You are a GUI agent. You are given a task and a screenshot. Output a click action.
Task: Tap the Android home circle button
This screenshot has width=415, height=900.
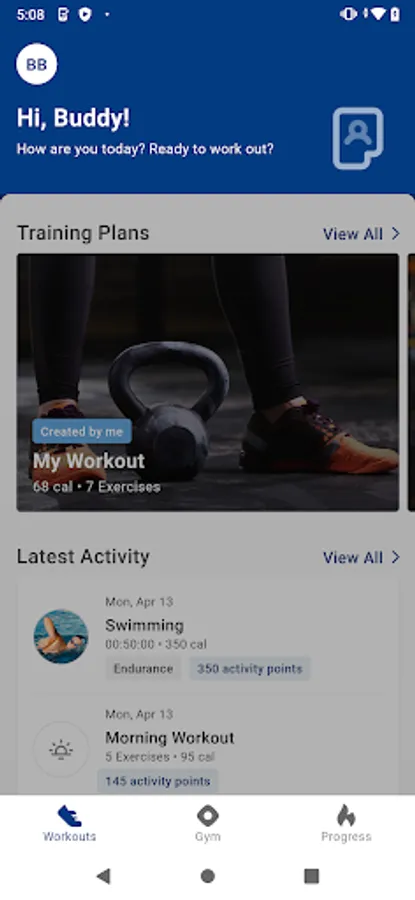click(208, 875)
